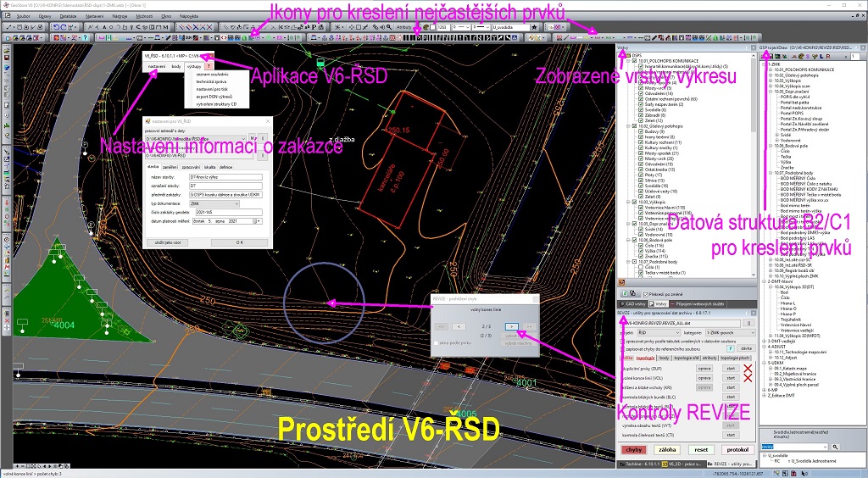This screenshot has width=868, height=478.
Task: Open the Nástroje menu
Action: coord(120,16)
